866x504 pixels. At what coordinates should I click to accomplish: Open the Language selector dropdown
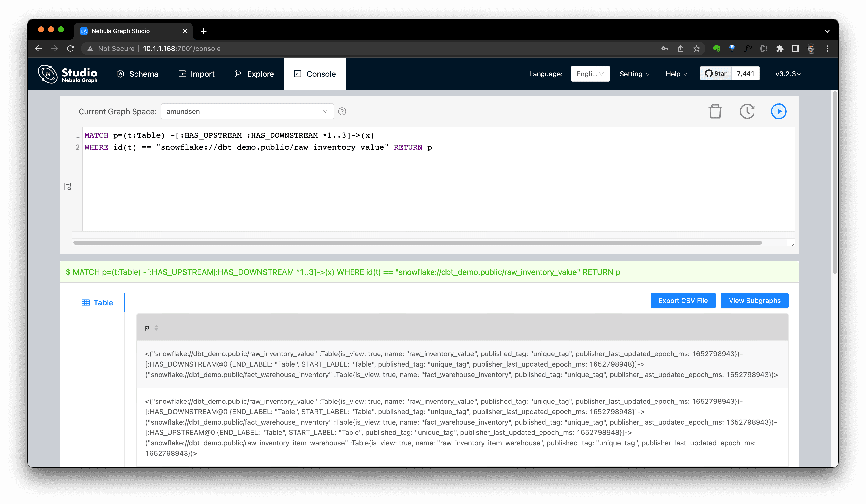coord(590,74)
